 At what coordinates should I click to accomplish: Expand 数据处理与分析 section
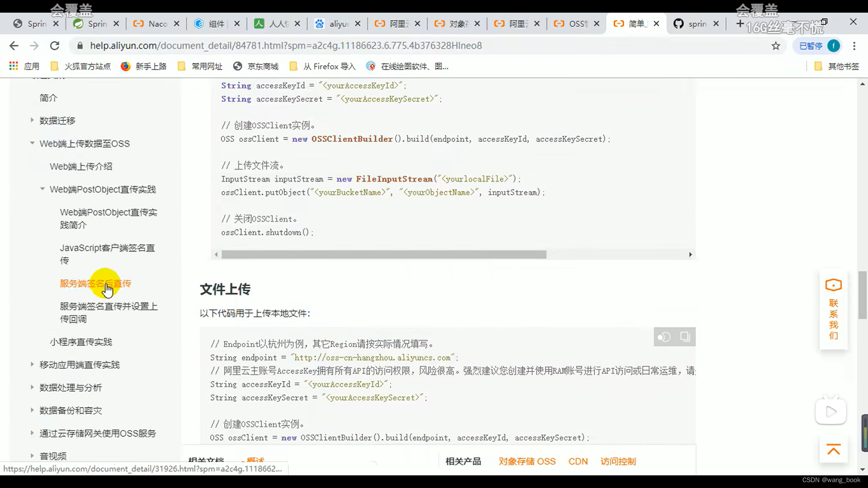pyautogui.click(x=32, y=387)
